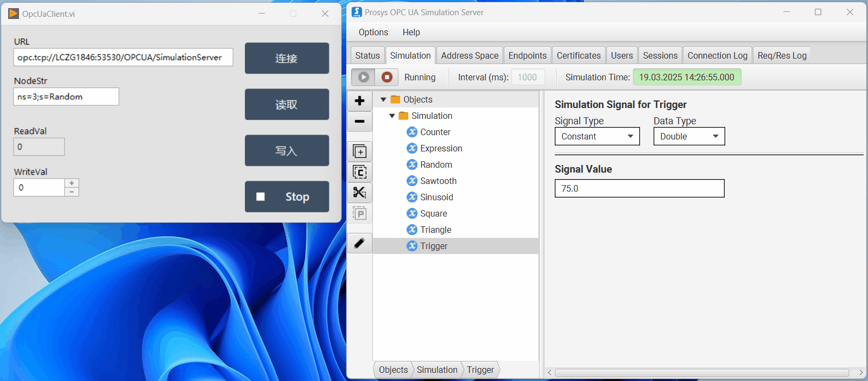Select the Sinusoid tree row label
Screen dimensions: 868x381
pos(436,197)
